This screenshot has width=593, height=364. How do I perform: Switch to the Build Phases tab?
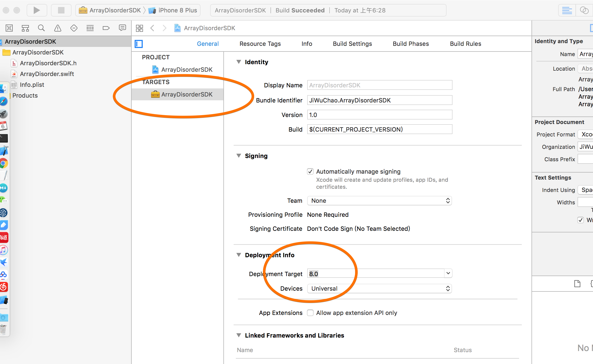(411, 44)
